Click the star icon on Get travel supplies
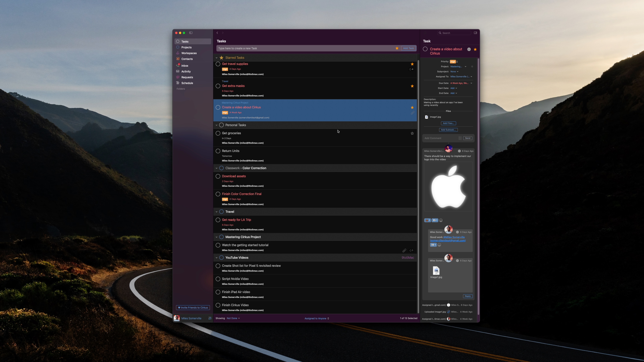644x362 pixels. pos(412,64)
